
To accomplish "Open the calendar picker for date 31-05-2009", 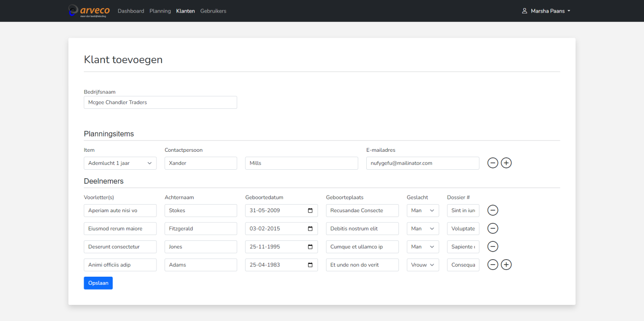I will tap(310, 210).
